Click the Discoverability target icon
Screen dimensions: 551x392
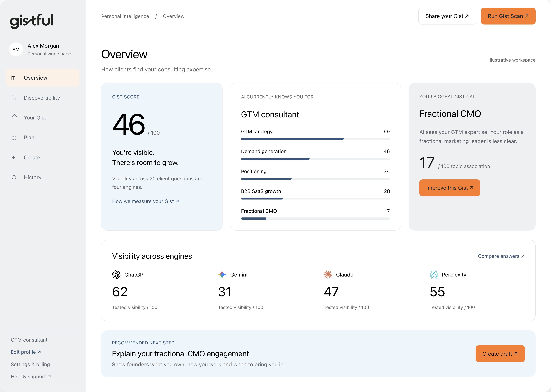(14, 98)
